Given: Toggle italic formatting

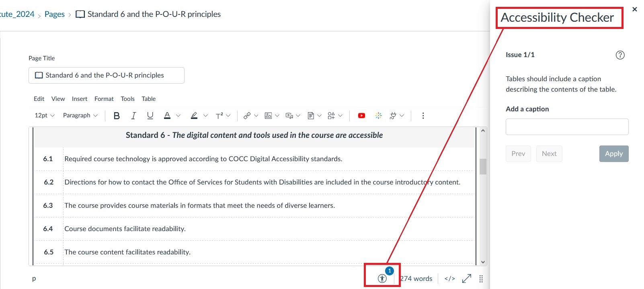Looking at the screenshot, I should [x=133, y=116].
